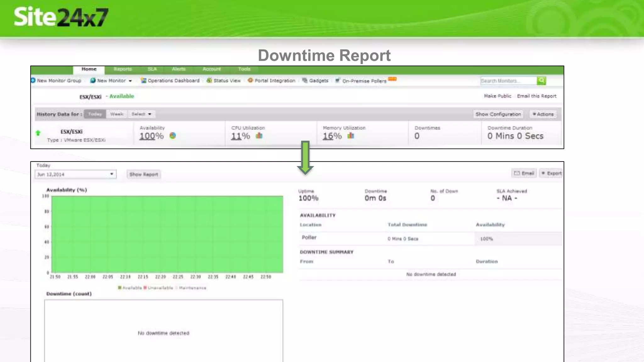The width and height of the screenshot is (644, 362).
Task: Click the 100% availability value
Action: coord(152,136)
